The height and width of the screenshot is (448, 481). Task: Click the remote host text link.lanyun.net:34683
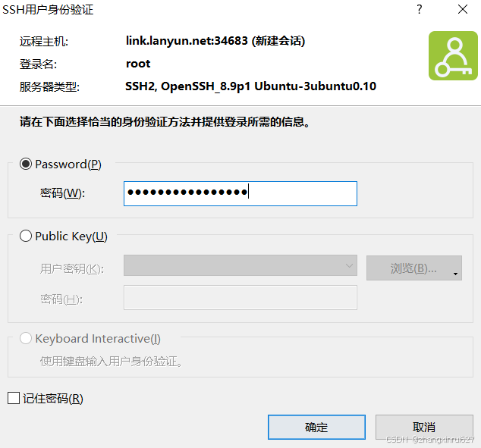187,40
